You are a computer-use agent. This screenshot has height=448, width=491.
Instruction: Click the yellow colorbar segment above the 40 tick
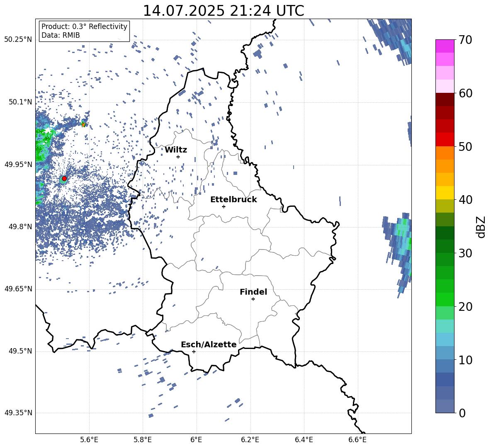click(x=445, y=193)
